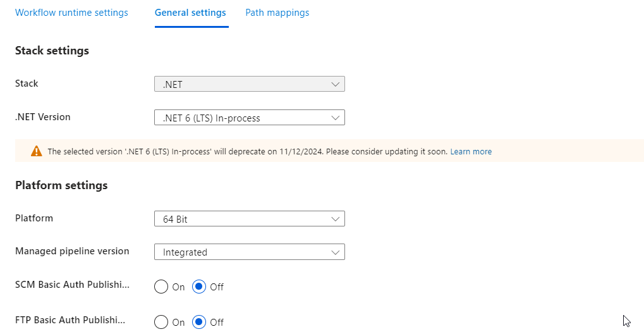Follow the Learn more link

coord(471,152)
